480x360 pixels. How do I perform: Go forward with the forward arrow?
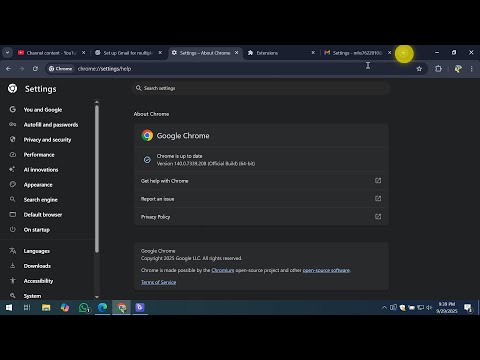22,69
